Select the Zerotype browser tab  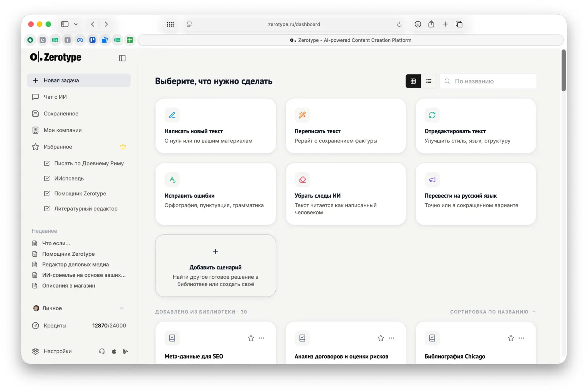tap(351, 40)
